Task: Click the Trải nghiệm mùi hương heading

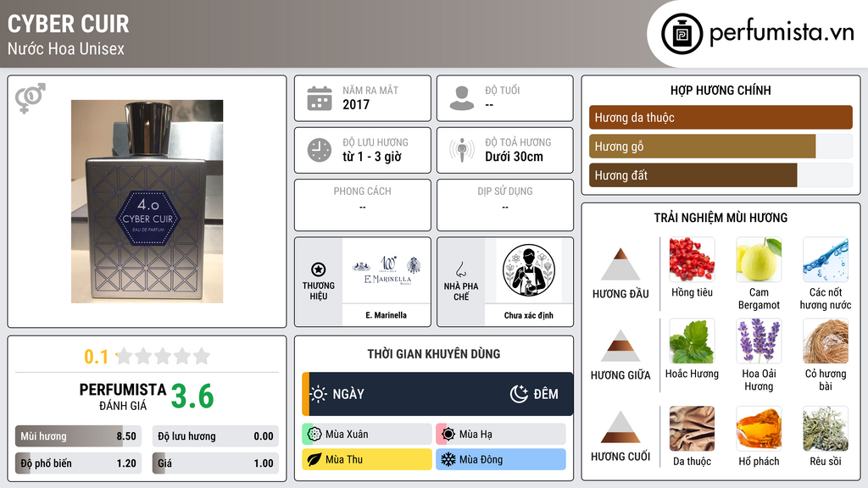Action: tap(721, 218)
